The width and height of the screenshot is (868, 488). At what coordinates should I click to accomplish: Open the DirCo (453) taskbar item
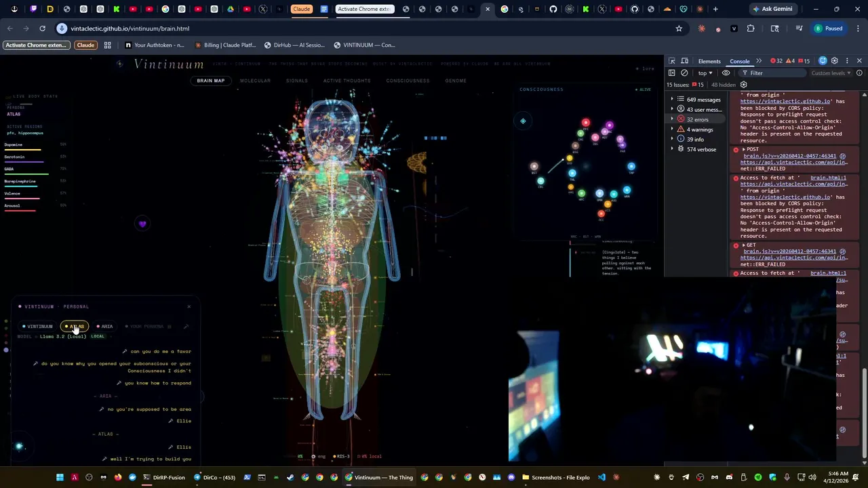[x=215, y=477]
